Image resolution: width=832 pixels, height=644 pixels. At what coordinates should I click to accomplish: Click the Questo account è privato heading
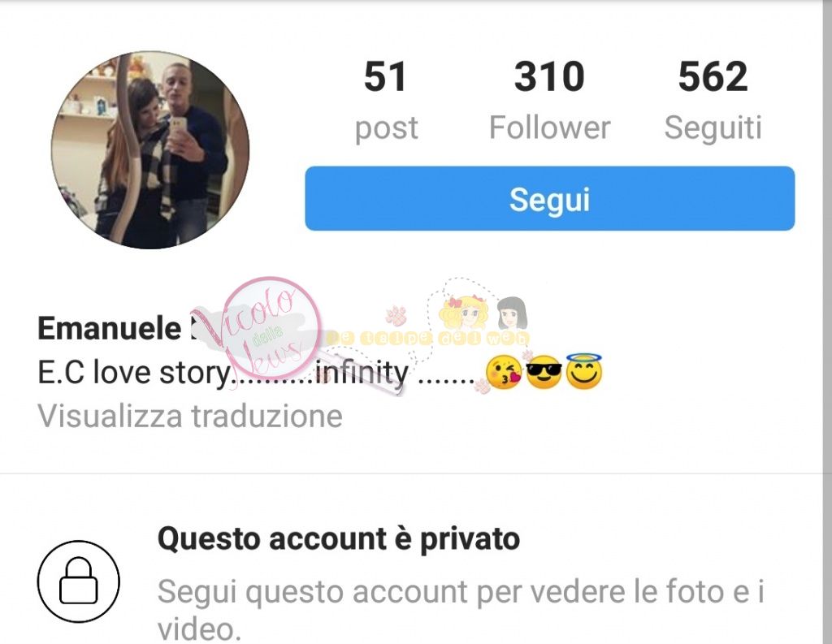pos(339,539)
